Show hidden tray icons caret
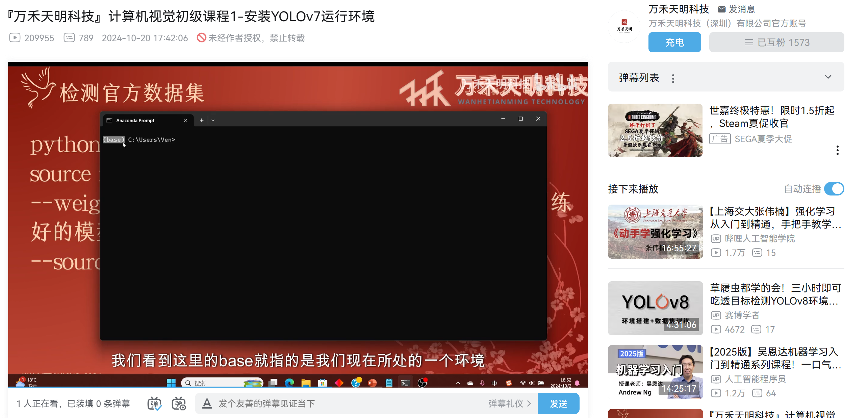 (x=458, y=383)
